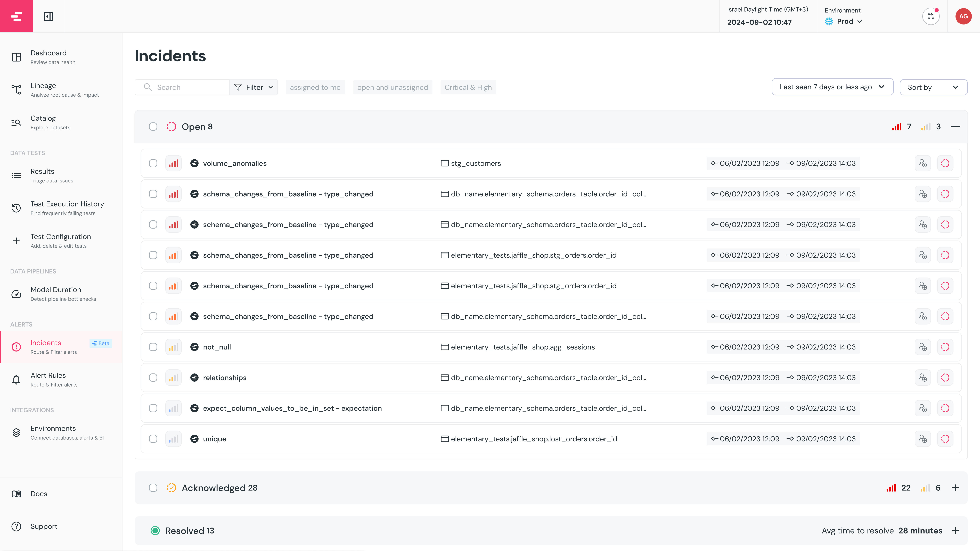Check first schema_changes_from_baseline row checkbox
Viewport: 980px width, 551px height.
pos(153,194)
